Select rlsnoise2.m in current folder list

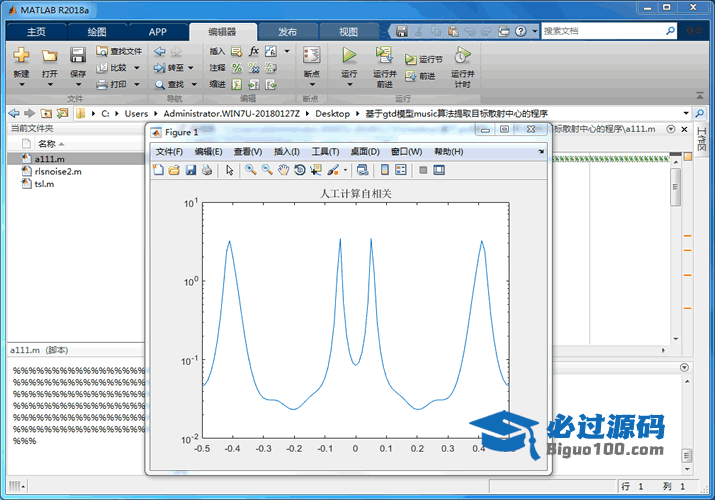click(58, 171)
